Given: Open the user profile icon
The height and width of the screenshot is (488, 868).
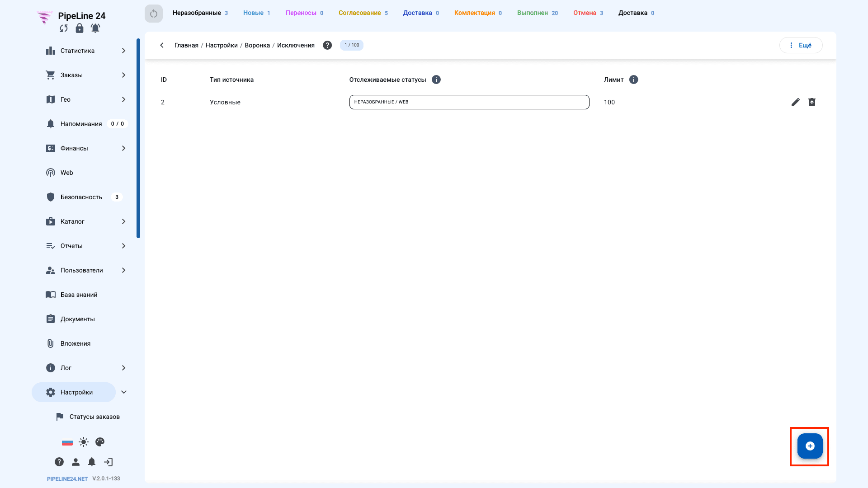Looking at the screenshot, I should 75,462.
